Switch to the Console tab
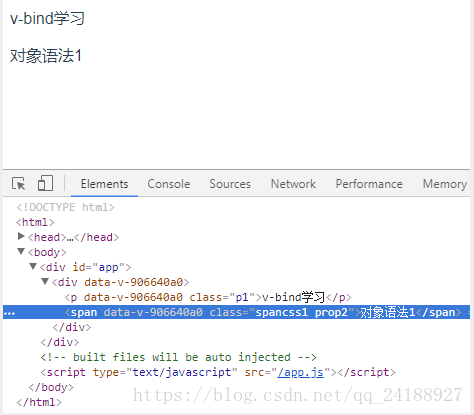 pyautogui.click(x=169, y=184)
